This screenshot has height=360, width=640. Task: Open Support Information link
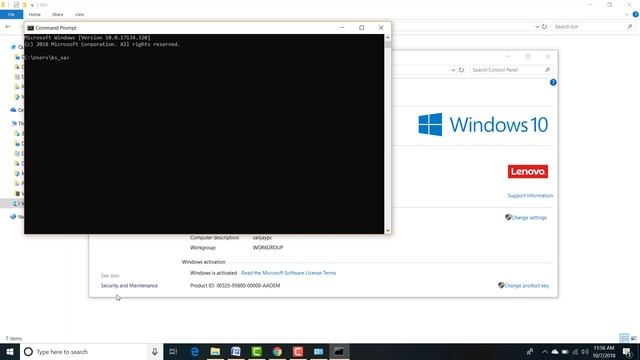coord(530,196)
